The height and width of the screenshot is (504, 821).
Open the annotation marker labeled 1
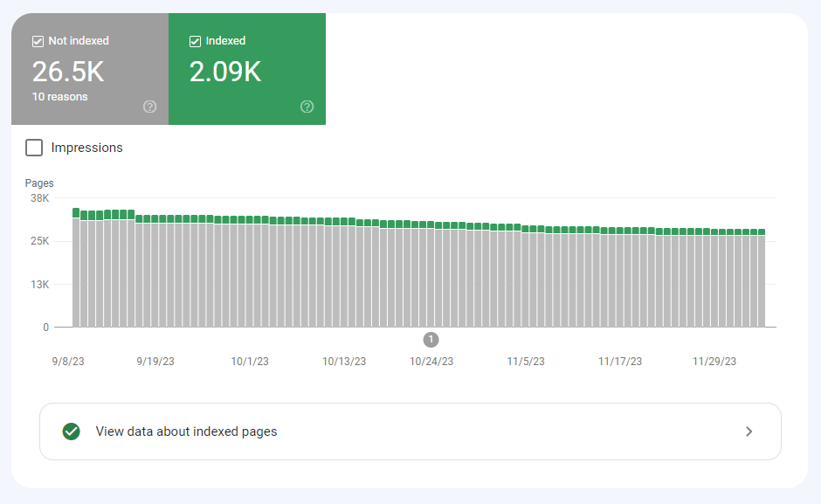(431, 340)
